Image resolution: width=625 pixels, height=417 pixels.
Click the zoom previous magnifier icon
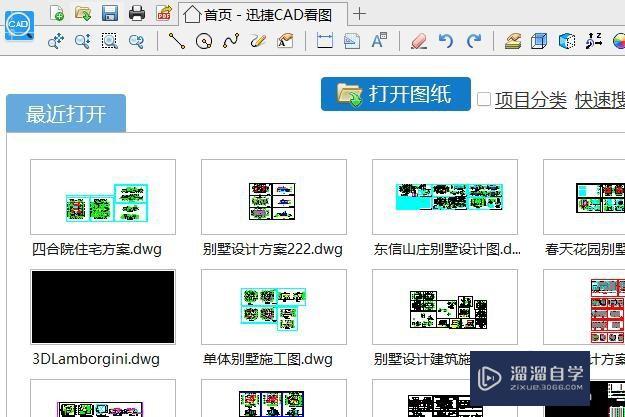(136, 41)
